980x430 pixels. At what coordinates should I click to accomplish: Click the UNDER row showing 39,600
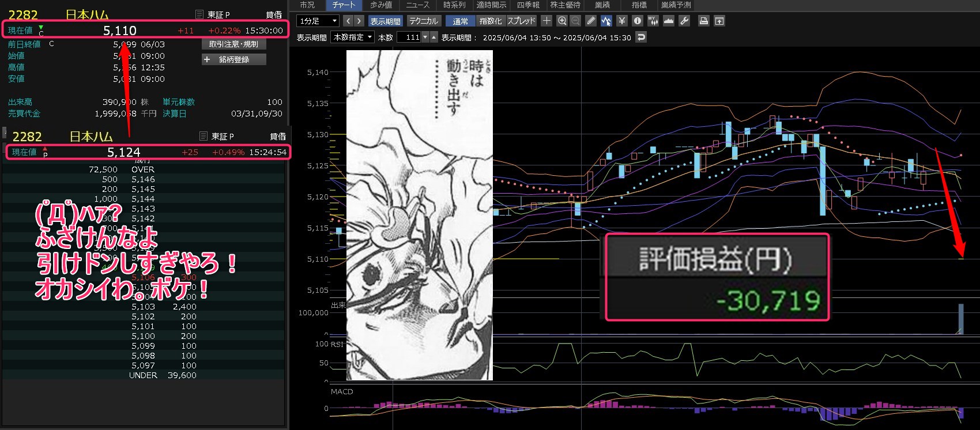click(x=143, y=375)
